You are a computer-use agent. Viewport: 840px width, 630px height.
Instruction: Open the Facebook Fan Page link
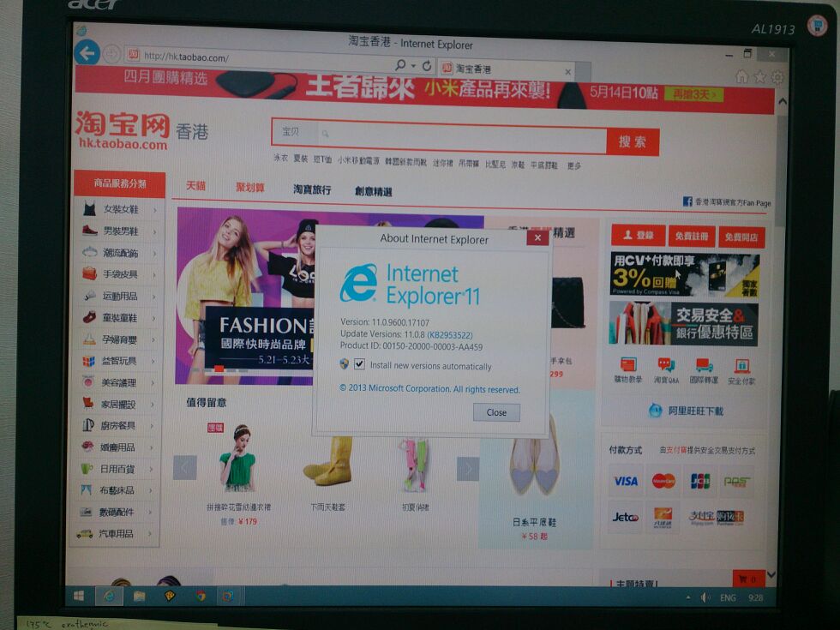pyautogui.click(x=727, y=202)
